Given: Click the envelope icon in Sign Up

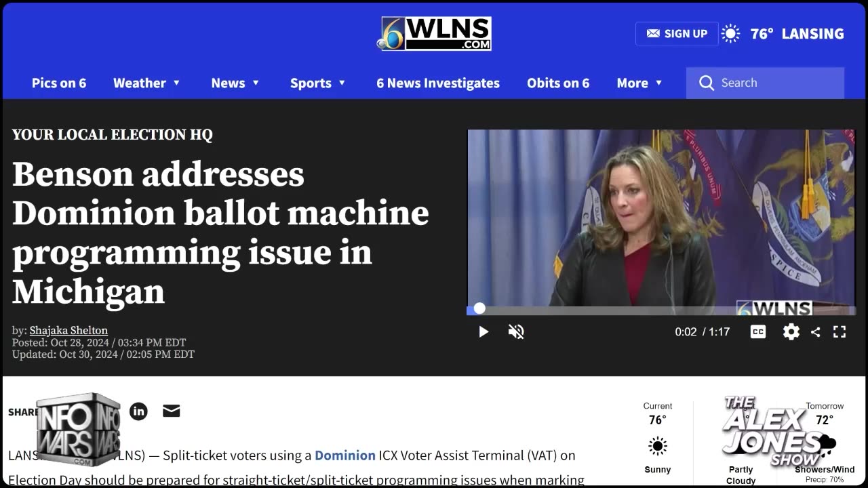Looking at the screenshot, I should [653, 33].
